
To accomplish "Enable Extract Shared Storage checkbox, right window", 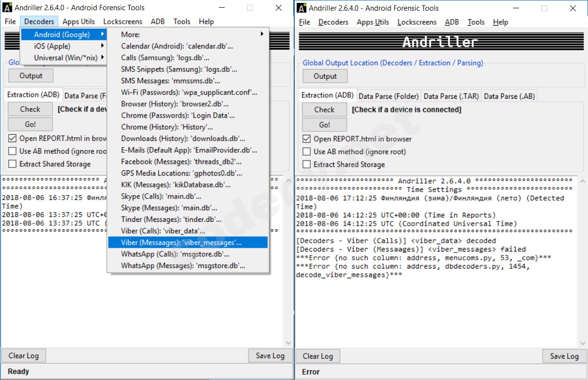I will 306,164.
